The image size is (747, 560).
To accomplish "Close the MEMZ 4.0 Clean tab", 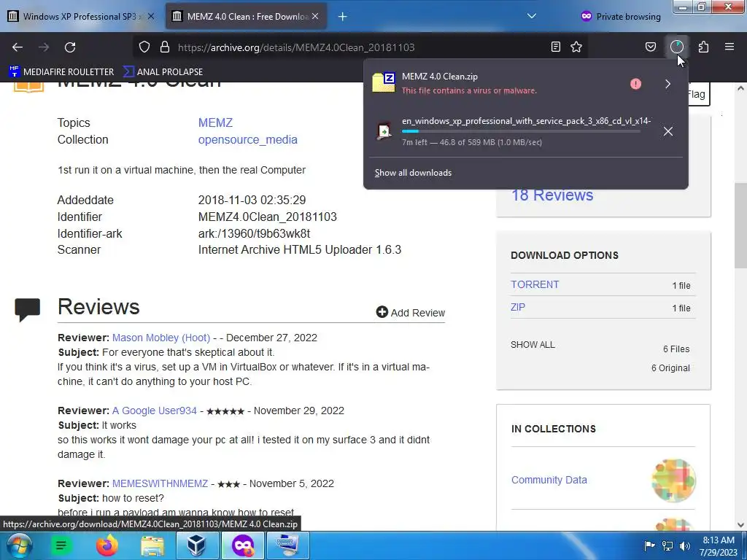I will click(x=315, y=17).
